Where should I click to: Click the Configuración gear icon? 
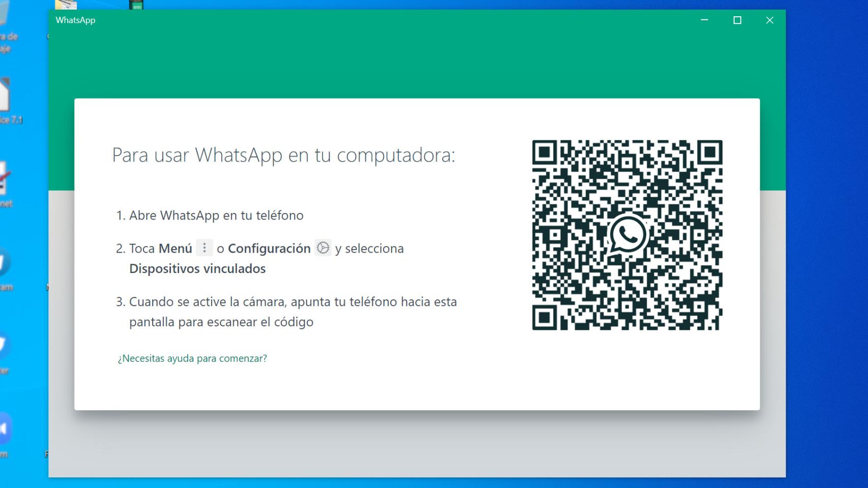323,248
